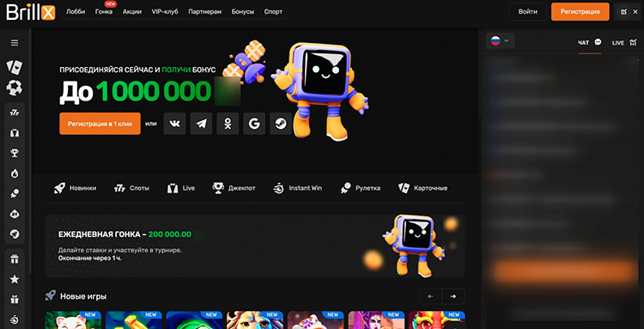
Task: Expand the Russian flag language dropdown
Action: pyautogui.click(x=500, y=40)
